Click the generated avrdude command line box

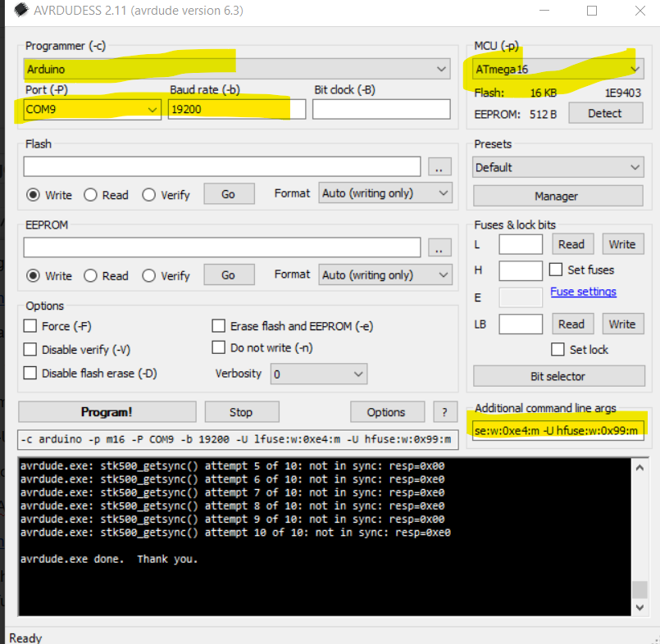[238, 439]
